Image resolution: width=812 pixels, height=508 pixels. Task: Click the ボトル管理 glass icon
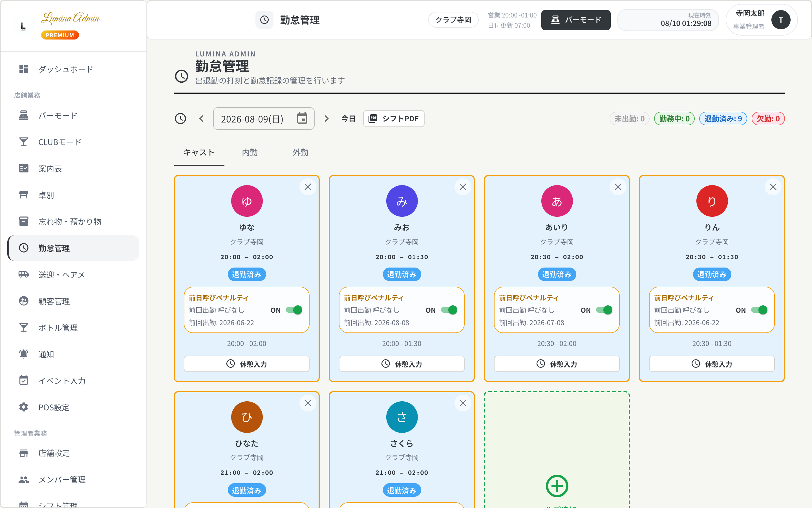(x=23, y=328)
